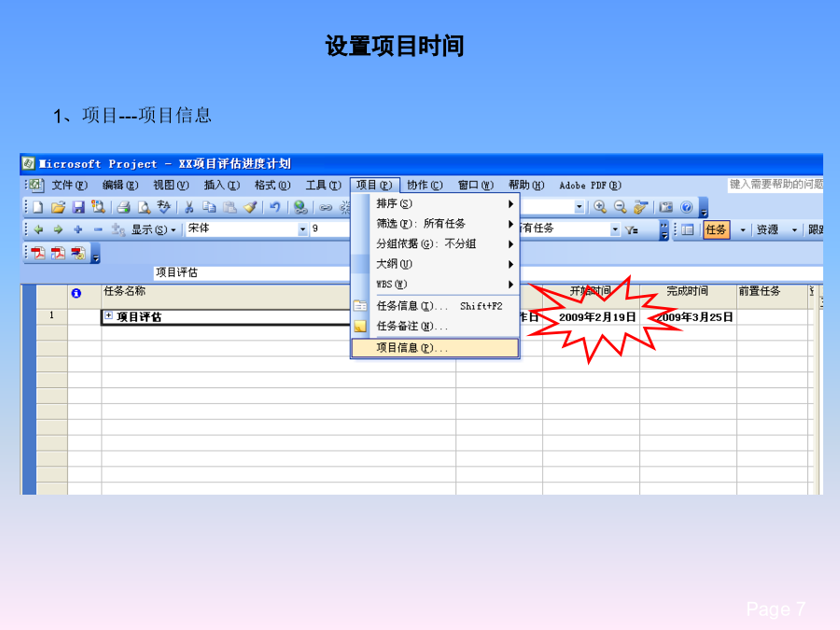Viewport: 840px width, 630px height.
Task: Click the font size field showing 9
Action: point(329,230)
